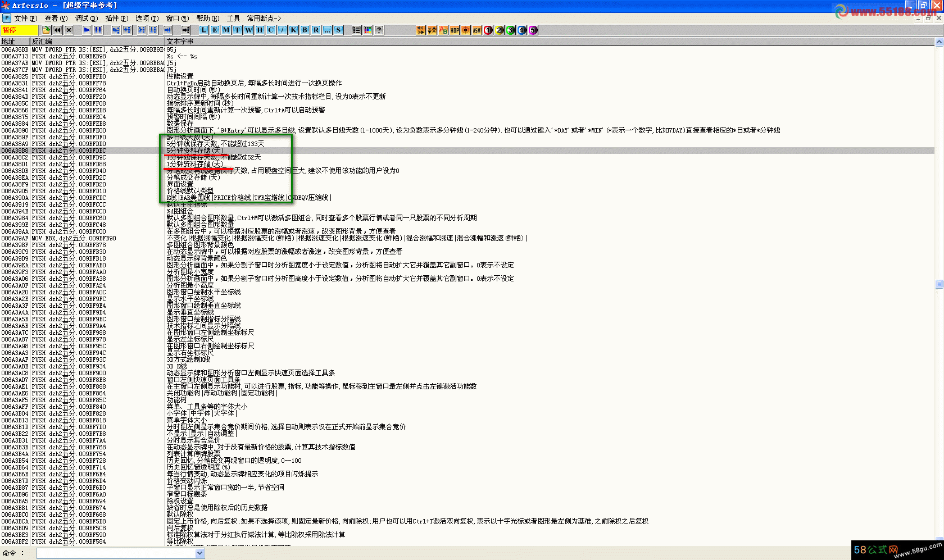The image size is (944, 560).
Task: Select the row '除权设置'
Action: click(467, 501)
